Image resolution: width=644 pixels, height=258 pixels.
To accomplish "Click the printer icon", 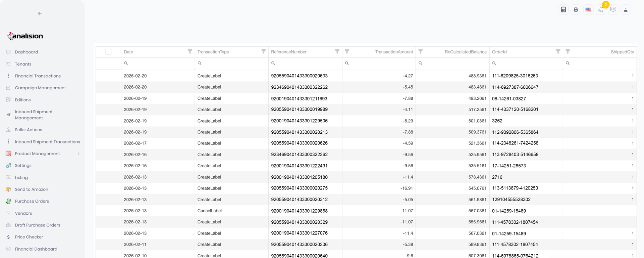I will (x=576, y=10).
